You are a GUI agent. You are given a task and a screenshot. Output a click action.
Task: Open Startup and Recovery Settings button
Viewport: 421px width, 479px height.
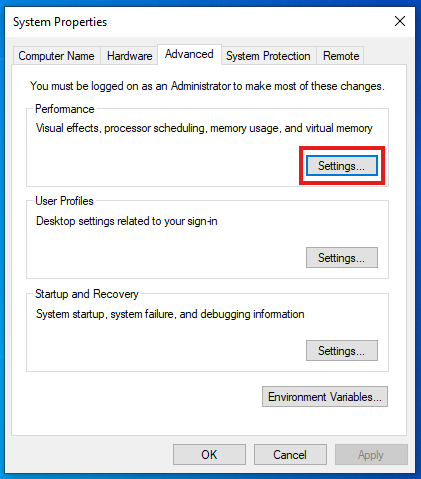(342, 350)
